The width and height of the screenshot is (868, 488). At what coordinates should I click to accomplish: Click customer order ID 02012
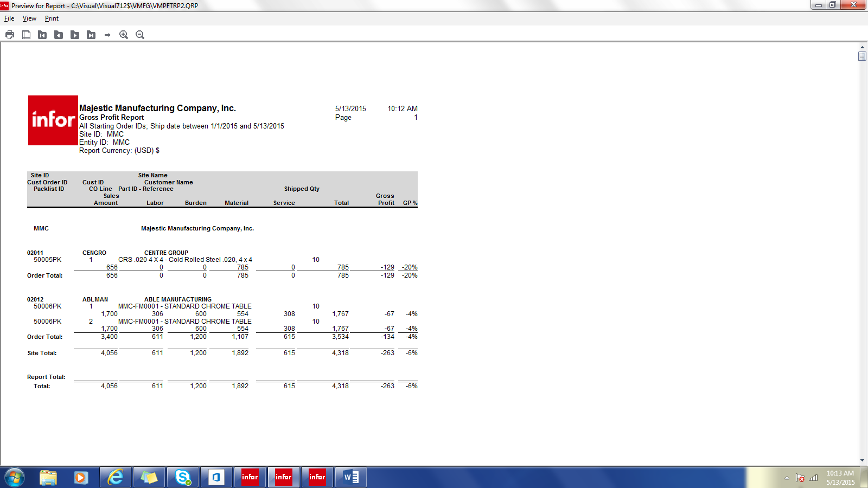click(x=35, y=299)
